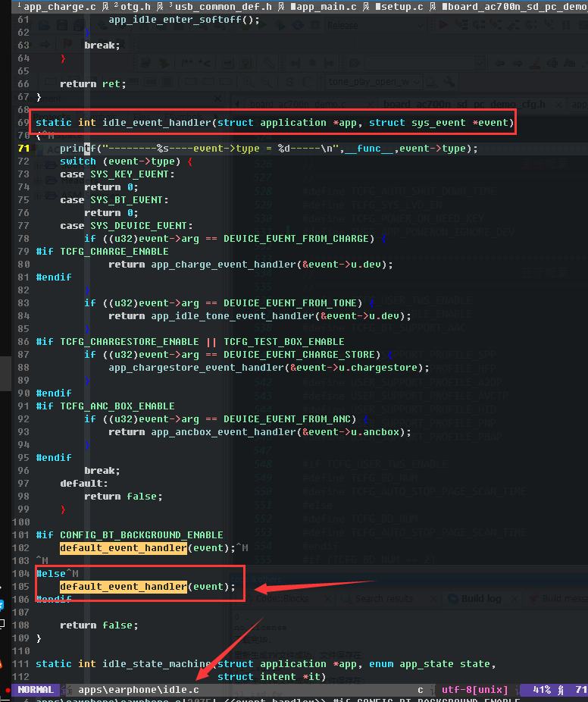Click the apps\earphone\idle.c path in status line

(138, 689)
